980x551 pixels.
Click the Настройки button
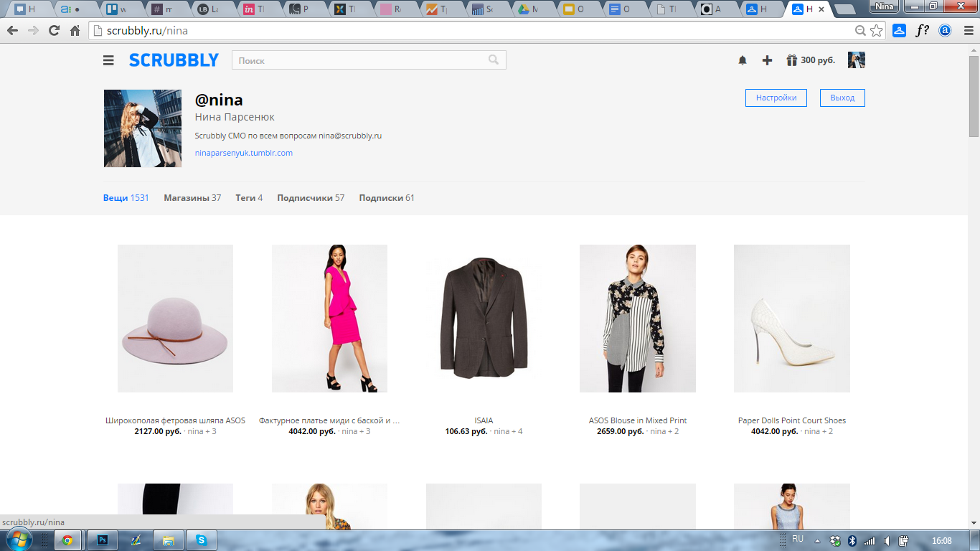tap(776, 98)
